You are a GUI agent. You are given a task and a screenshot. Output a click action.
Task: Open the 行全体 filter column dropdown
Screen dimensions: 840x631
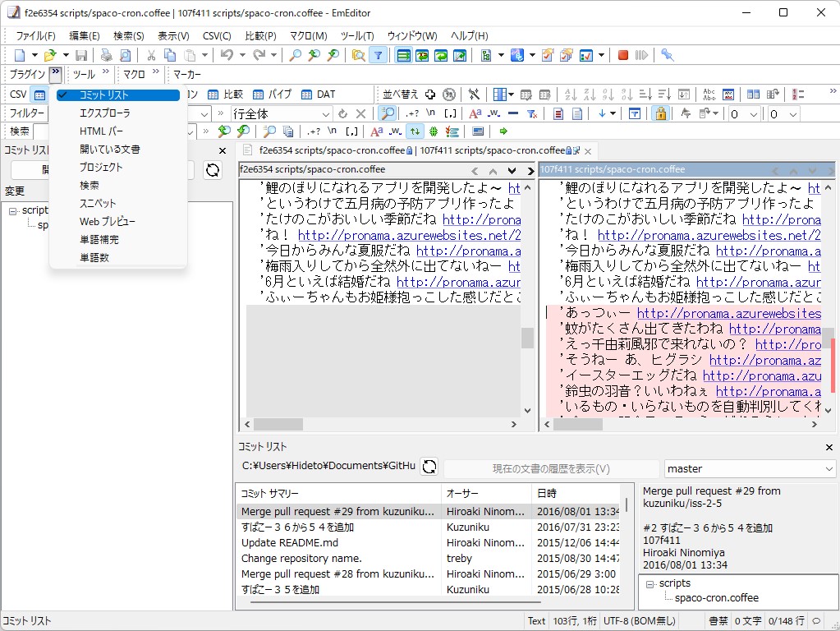324,113
